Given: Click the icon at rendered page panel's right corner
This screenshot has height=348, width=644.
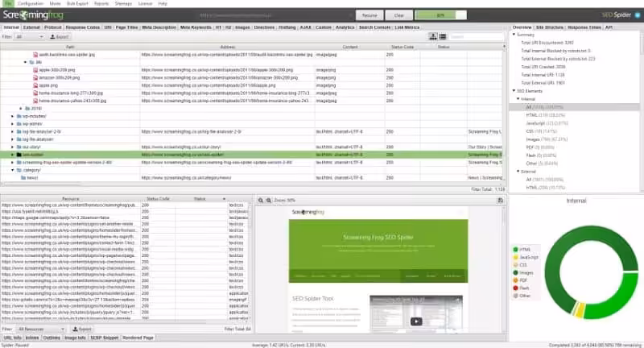Looking at the screenshot, I should tap(500, 200).
